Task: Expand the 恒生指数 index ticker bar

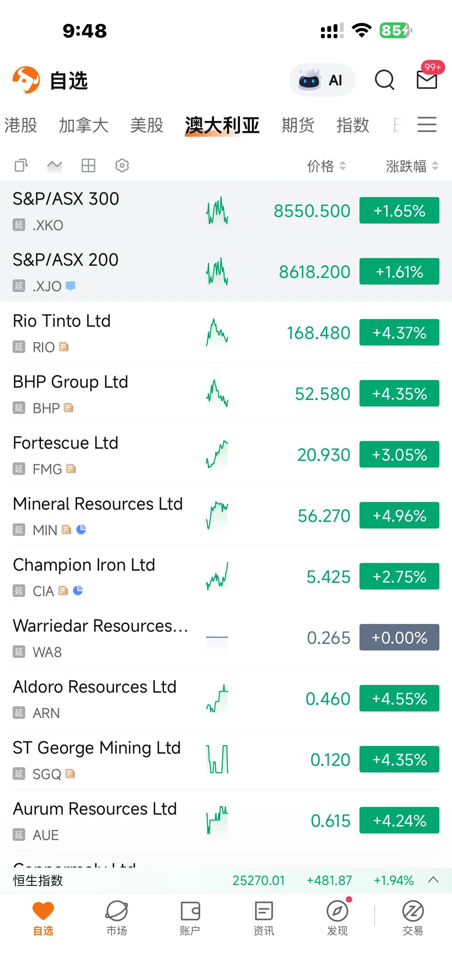Action: pos(433,880)
